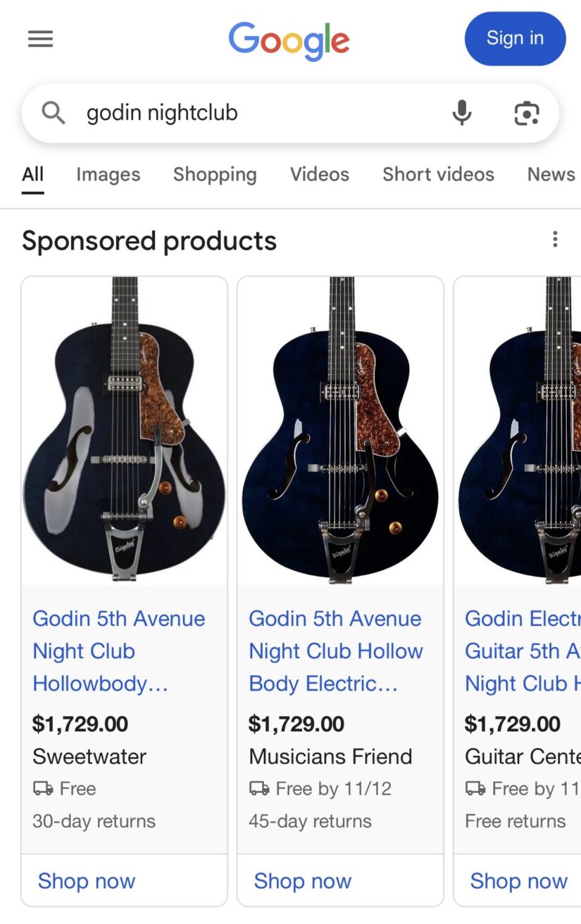Open Musicians Friend guitar product image

click(340, 430)
